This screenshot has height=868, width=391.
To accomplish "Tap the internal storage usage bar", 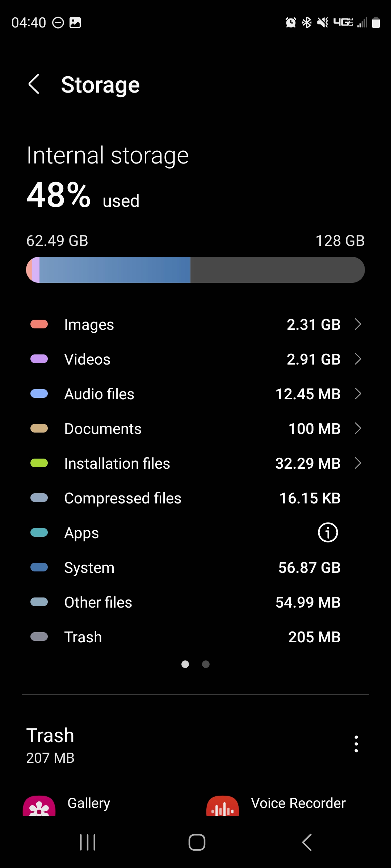I will click(195, 270).
